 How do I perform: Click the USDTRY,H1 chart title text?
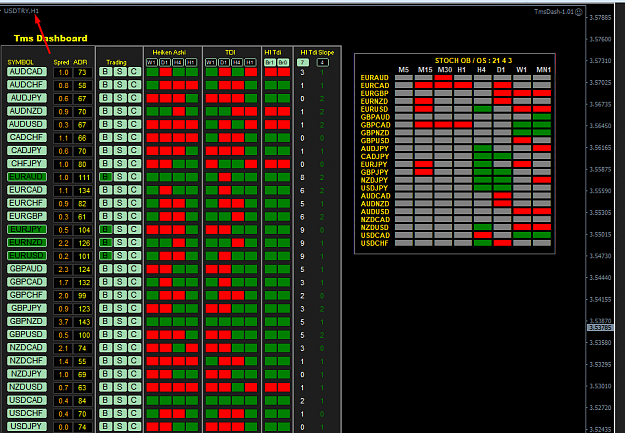(21, 11)
